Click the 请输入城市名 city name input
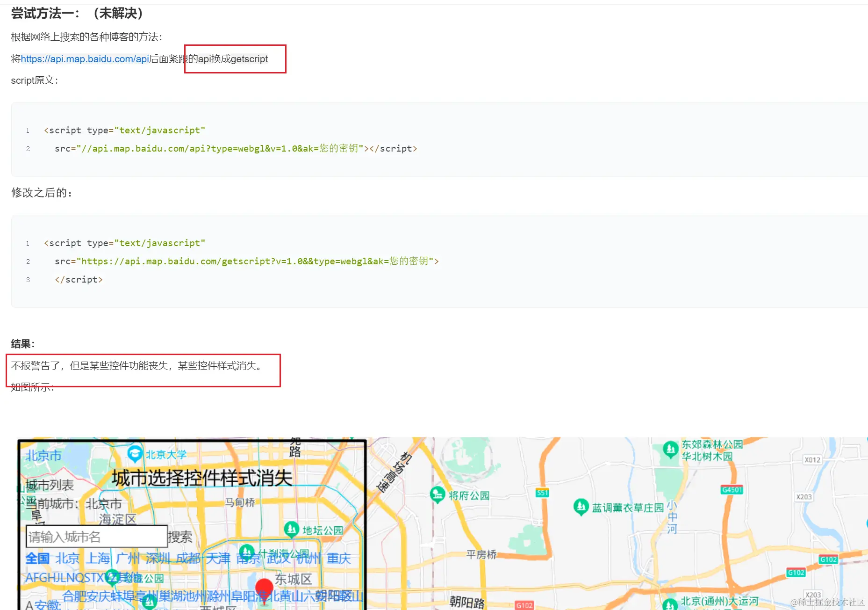Image resolution: width=868 pixels, height=610 pixels. tap(97, 537)
